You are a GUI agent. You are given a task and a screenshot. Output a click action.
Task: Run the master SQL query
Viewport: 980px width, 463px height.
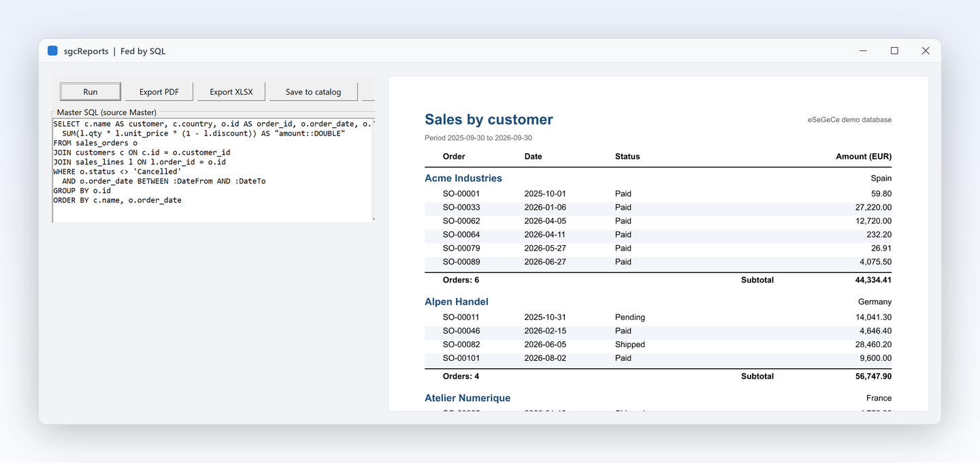coord(91,92)
